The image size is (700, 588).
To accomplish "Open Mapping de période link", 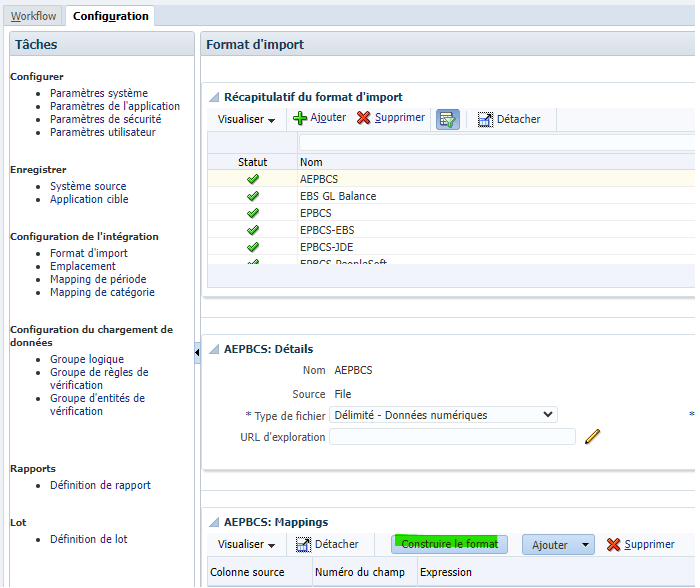I will [98, 279].
